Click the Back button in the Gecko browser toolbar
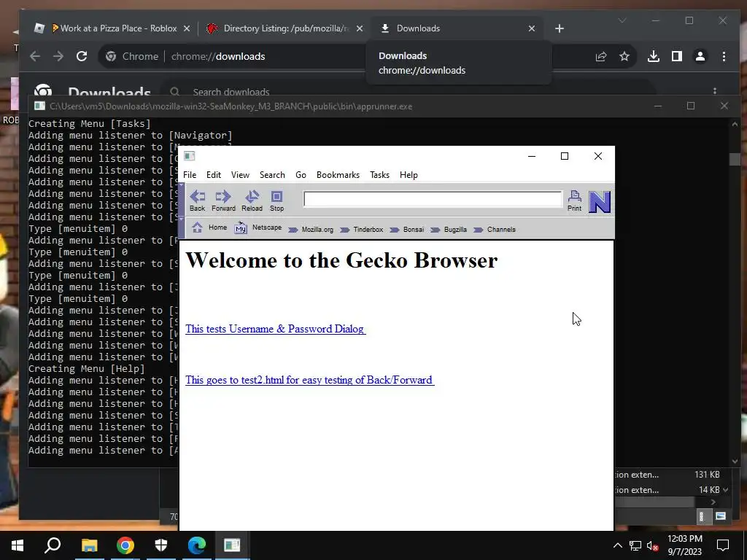Viewport: 747px width, 560px height. (x=197, y=201)
